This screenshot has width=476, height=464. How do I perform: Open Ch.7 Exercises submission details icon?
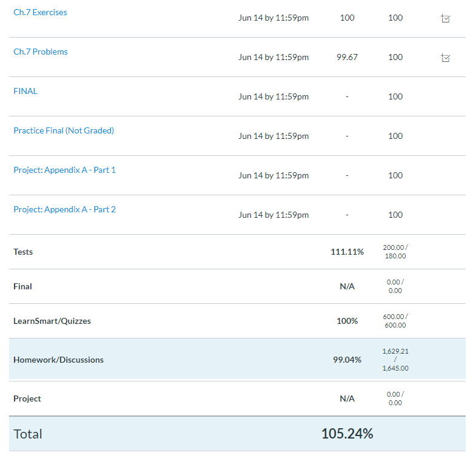point(445,19)
